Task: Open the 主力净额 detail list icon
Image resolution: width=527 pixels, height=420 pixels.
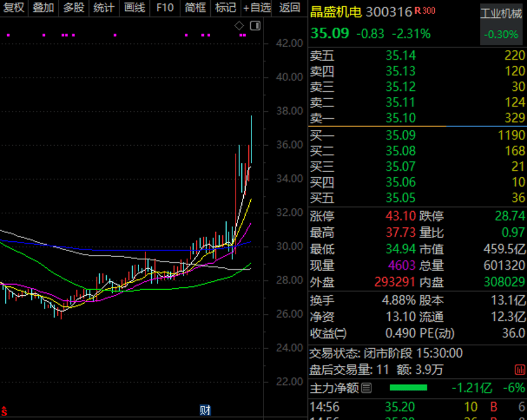Action: tap(366, 388)
